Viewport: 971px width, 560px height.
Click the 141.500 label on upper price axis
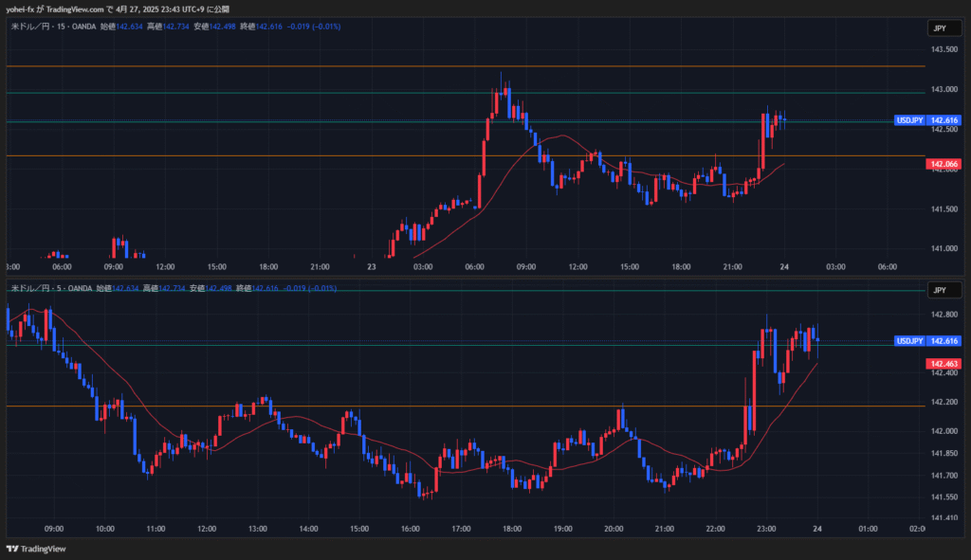point(944,209)
